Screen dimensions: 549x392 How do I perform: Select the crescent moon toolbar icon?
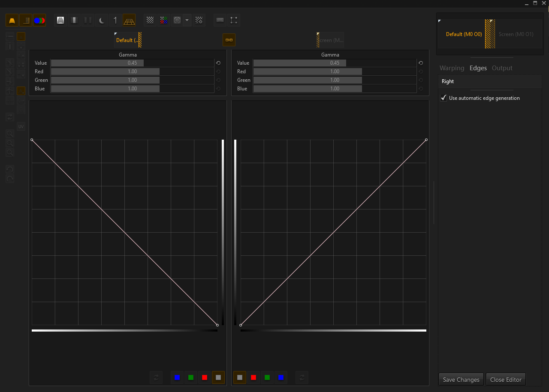pyautogui.click(x=102, y=20)
